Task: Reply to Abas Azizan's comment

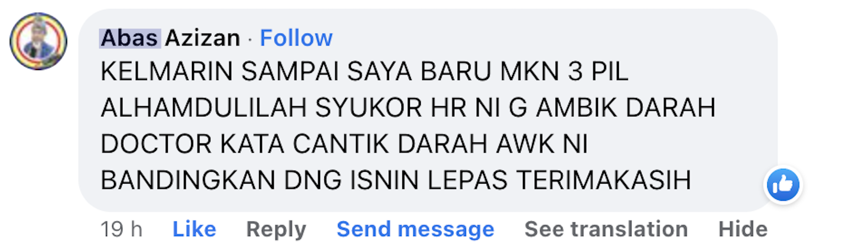Action: (276, 229)
